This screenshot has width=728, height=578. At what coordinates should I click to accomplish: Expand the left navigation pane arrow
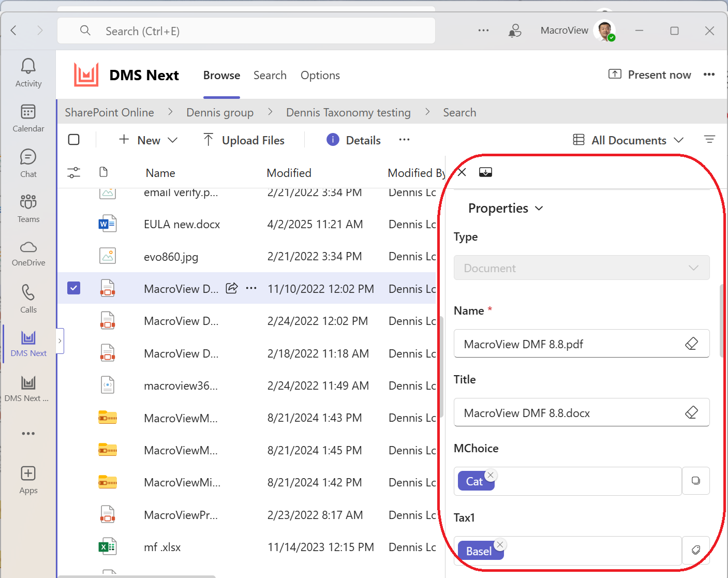[60, 341]
